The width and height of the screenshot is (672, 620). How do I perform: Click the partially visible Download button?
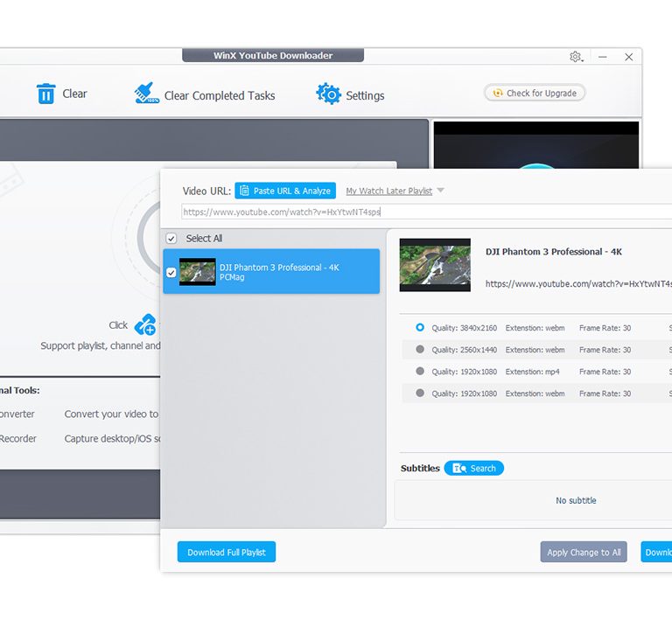(x=656, y=552)
